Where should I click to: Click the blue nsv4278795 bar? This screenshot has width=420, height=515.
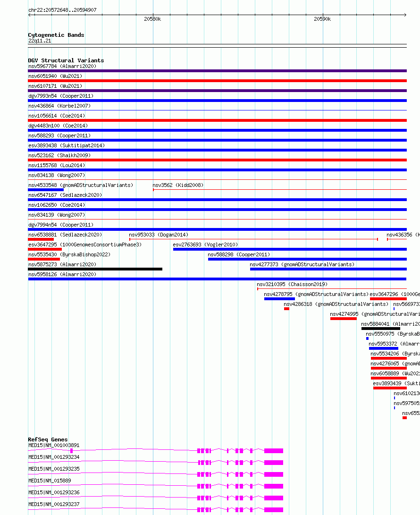(x=279, y=299)
